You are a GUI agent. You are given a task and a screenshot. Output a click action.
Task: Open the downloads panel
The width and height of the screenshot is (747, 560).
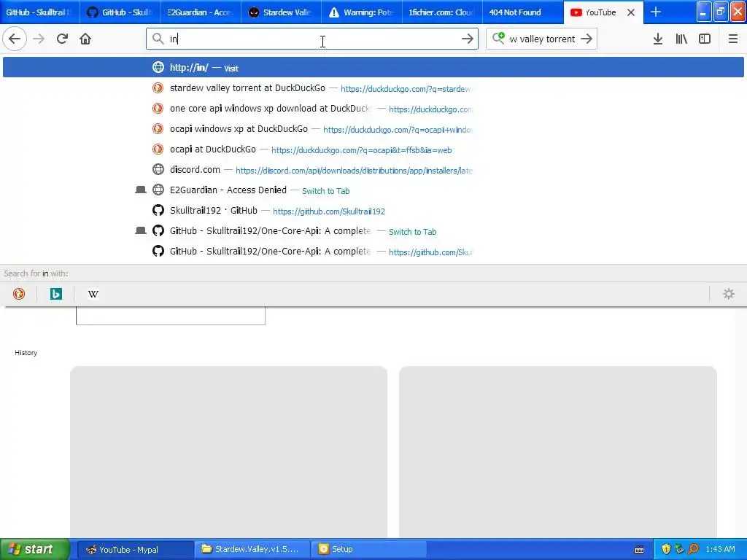[x=658, y=39]
